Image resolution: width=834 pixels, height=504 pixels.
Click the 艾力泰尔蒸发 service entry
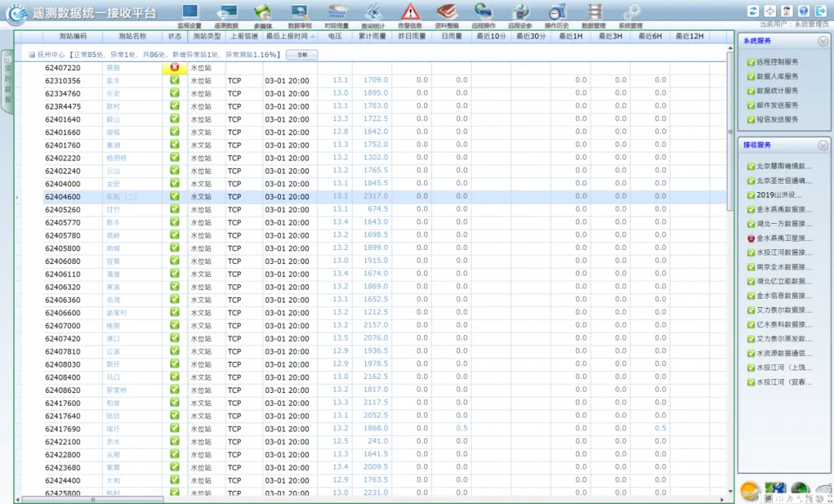785,339
